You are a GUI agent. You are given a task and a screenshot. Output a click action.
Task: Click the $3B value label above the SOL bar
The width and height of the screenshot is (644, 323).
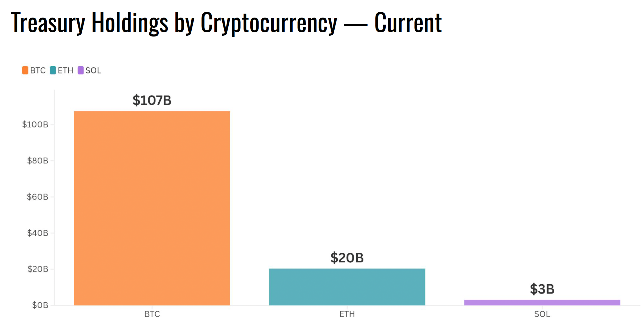(542, 289)
